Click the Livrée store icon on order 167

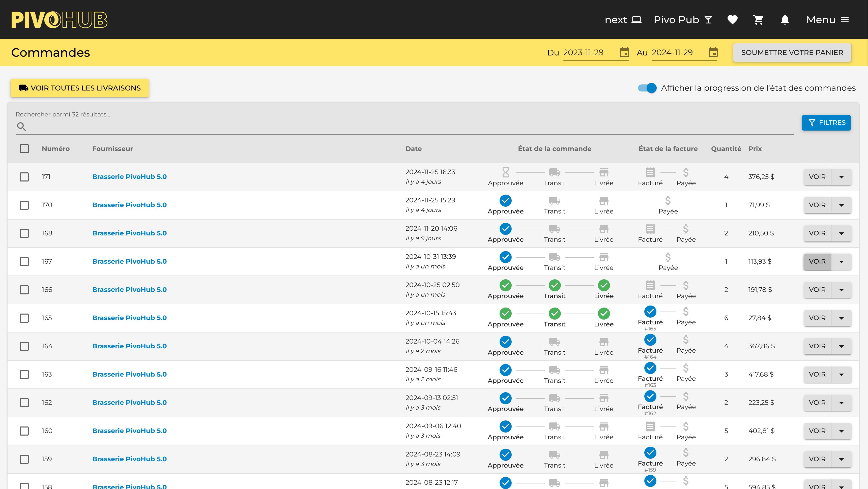(x=604, y=257)
